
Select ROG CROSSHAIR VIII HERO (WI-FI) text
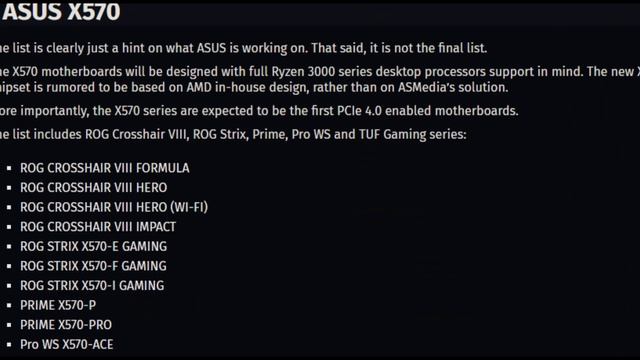[x=114, y=207]
